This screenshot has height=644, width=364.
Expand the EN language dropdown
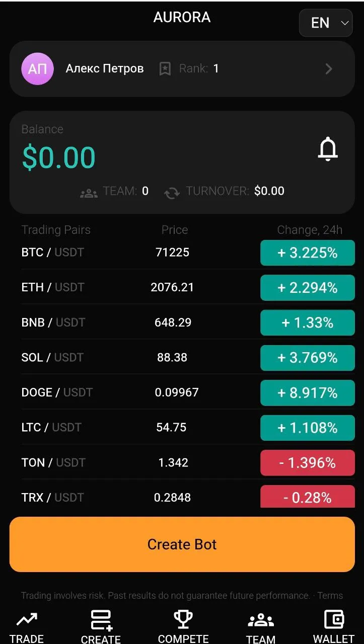tap(326, 23)
